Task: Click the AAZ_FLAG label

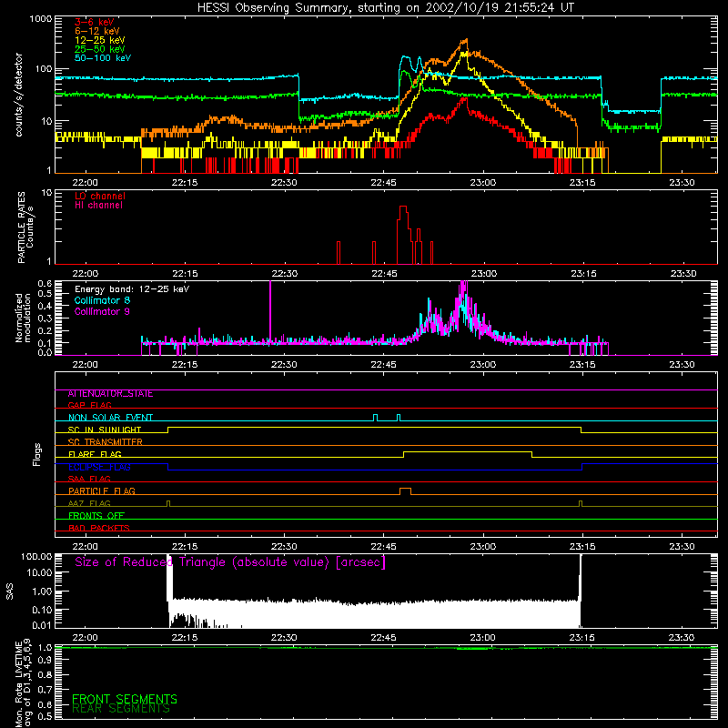Action: pyautogui.click(x=89, y=504)
